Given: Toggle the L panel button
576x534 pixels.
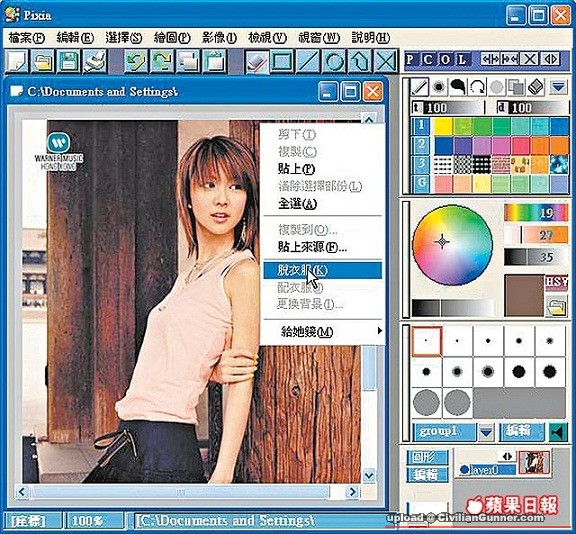Looking at the screenshot, I should point(462,59).
